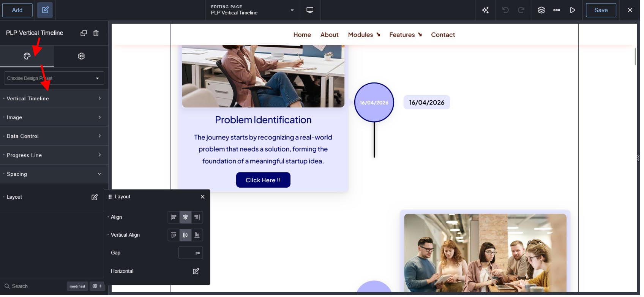Open the Choose Design Preset dropdown
644x297 pixels.
point(54,79)
